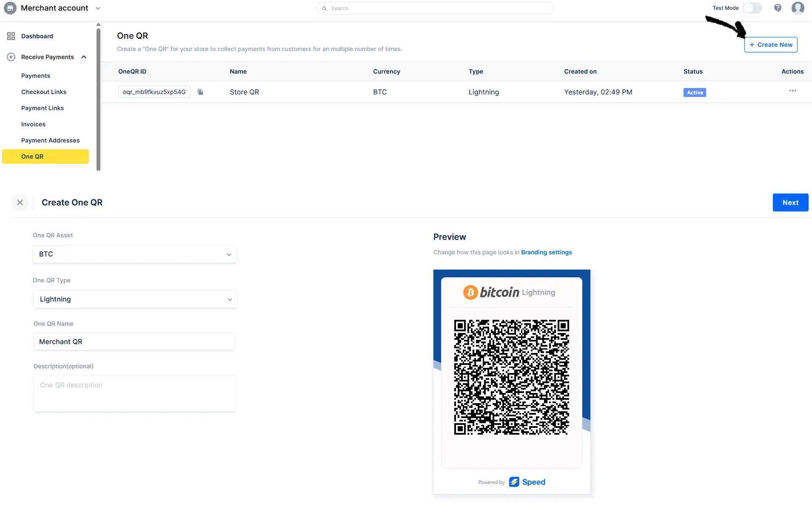Open the Invoices sidebar item
The image size is (812, 518).
click(33, 124)
